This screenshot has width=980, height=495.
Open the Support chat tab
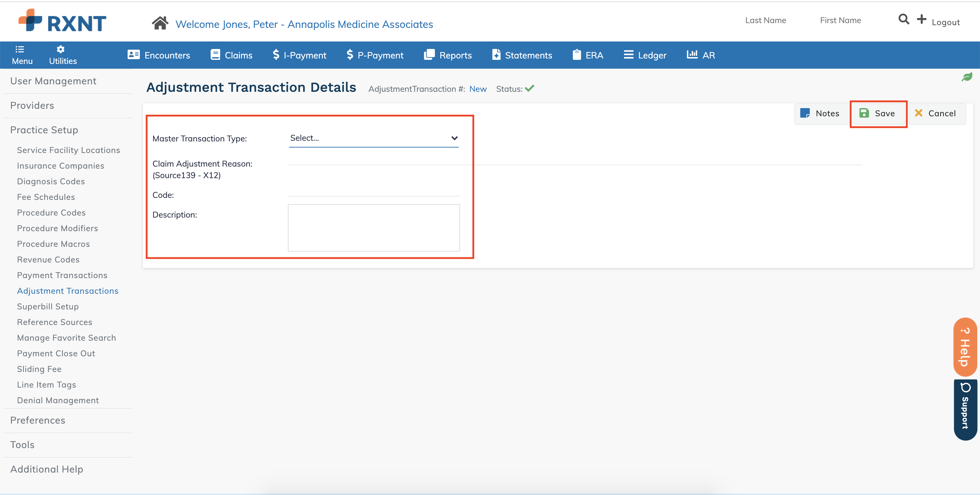point(965,409)
